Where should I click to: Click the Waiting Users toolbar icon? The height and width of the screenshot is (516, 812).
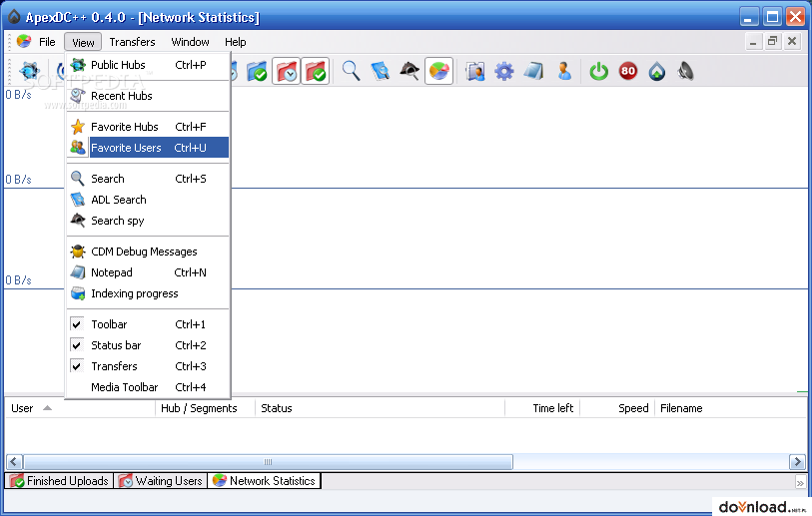(x=286, y=71)
